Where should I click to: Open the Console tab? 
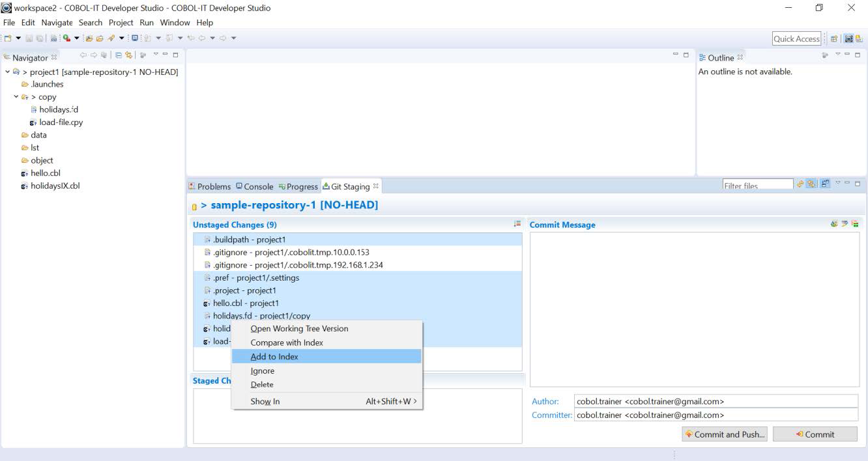(x=254, y=186)
